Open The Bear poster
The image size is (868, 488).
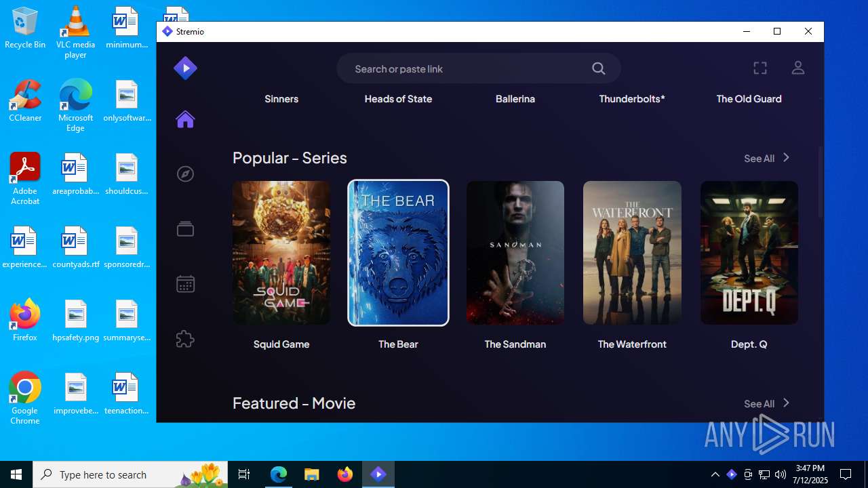pos(398,253)
